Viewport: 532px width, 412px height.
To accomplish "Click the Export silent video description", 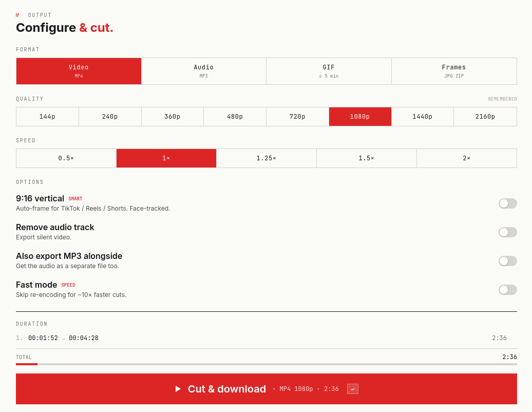I will click(x=44, y=237).
